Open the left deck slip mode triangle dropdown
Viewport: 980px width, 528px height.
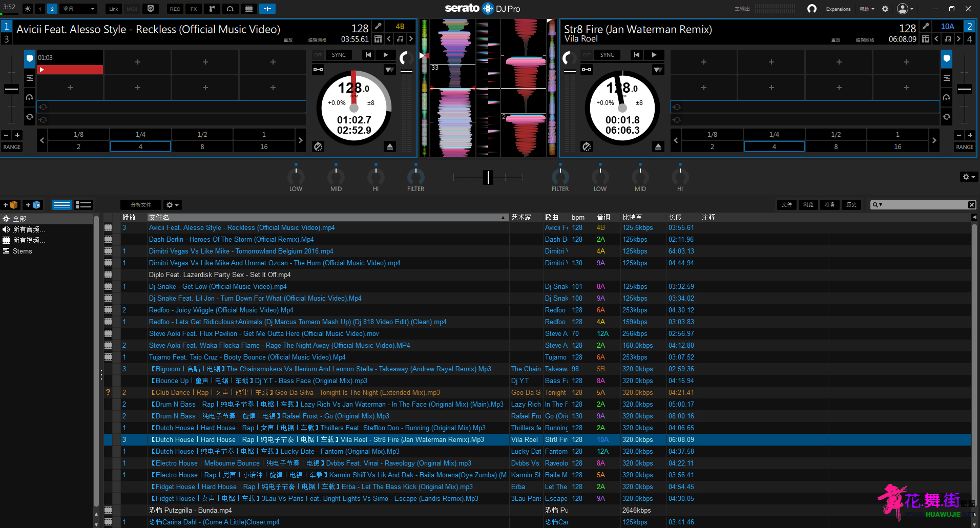(x=390, y=70)
